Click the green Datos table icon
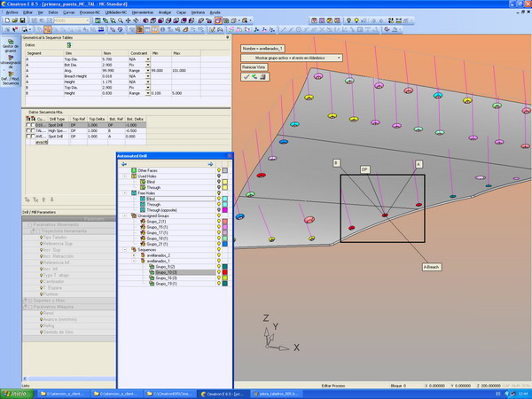Image resolution: width=532 pixels, height=399 pixels. point(69,44)
